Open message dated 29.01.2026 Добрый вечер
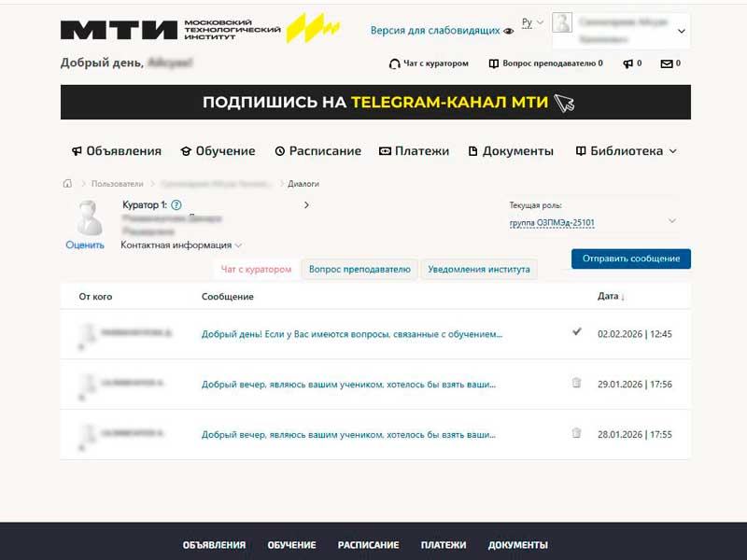This screenshot has width=747, height=560. (348, 385)
